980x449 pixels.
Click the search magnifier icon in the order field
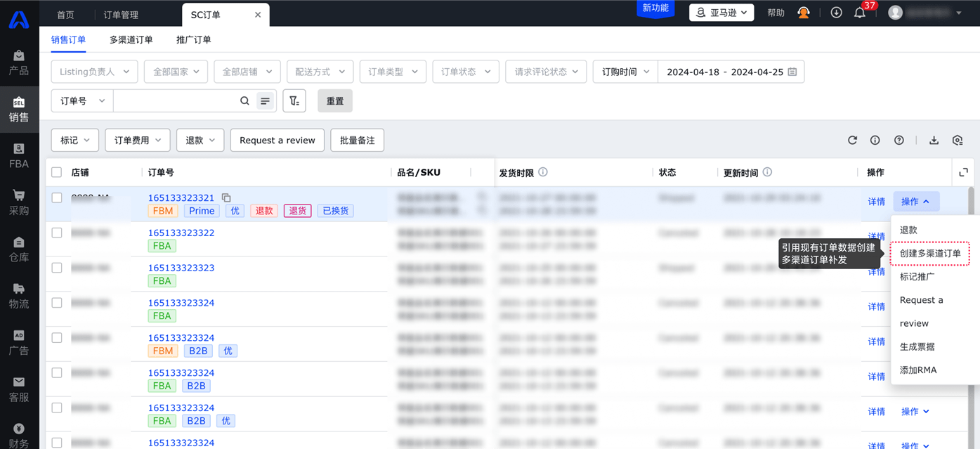[x=244, y=101]
